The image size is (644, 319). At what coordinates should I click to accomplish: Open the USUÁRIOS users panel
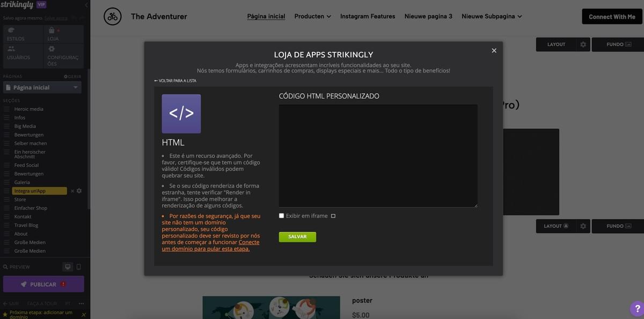click(x=23, y=55)
